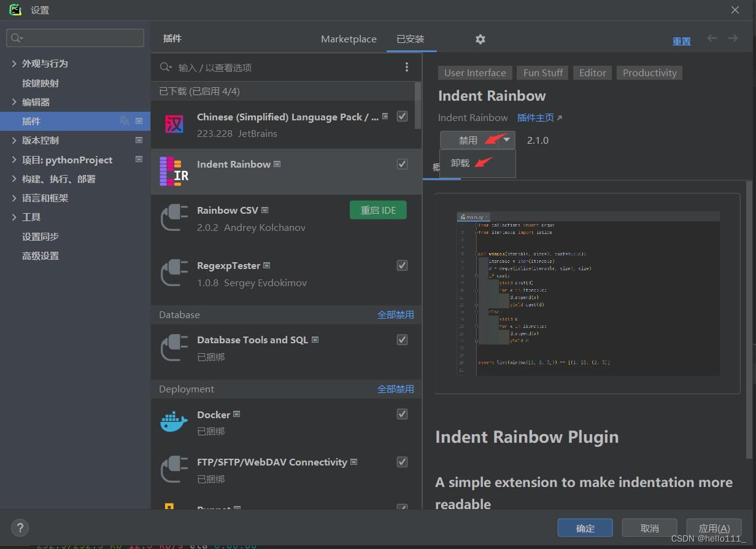Toggle the Database Tools and SQL checkbox
Image resolution: width=756 pixels, height=549 pixels.
402,340
